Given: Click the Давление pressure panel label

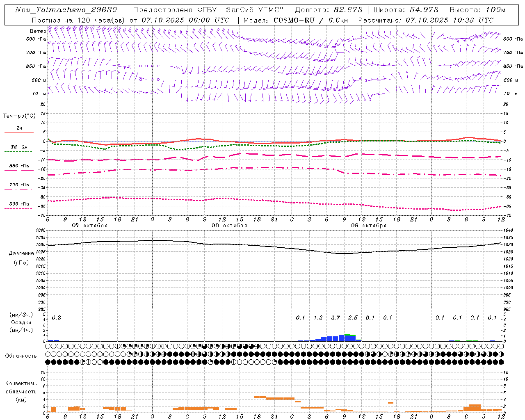Looking at the screenshot, I should (21, 253).
